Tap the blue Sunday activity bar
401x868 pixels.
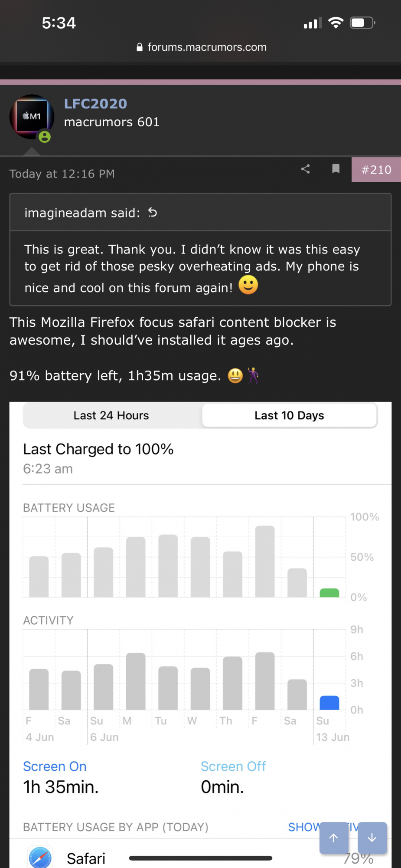tap(329, 703)
